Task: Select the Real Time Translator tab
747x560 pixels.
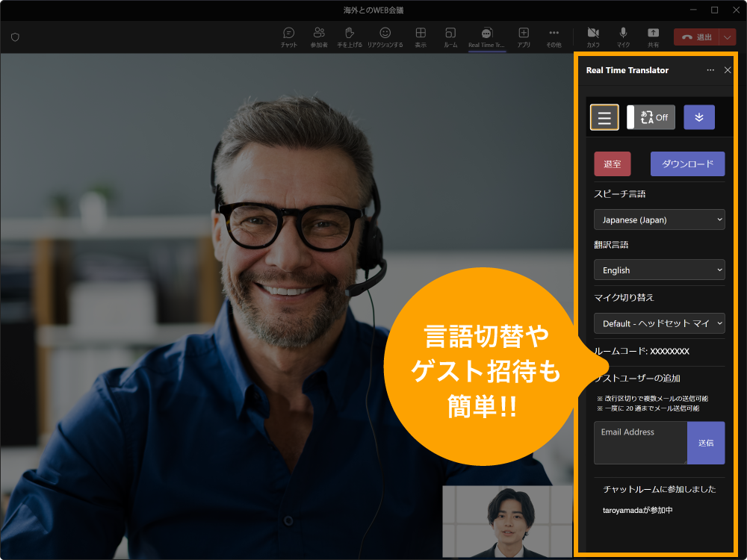Action: click(x=486, y=37)
